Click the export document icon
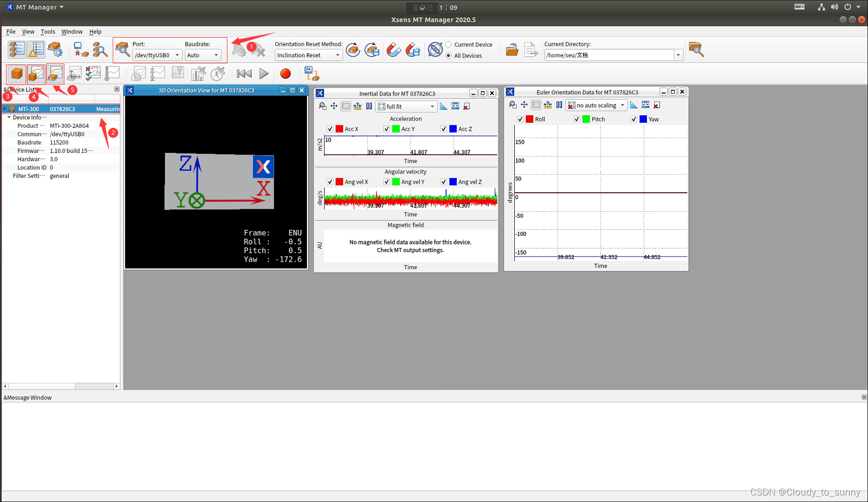This screenshot has width=868, height=502. 531,50
